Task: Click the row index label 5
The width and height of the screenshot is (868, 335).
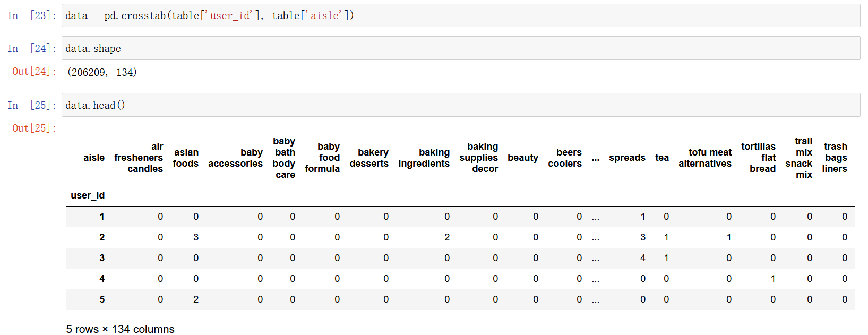Action: tap(102, 299)
